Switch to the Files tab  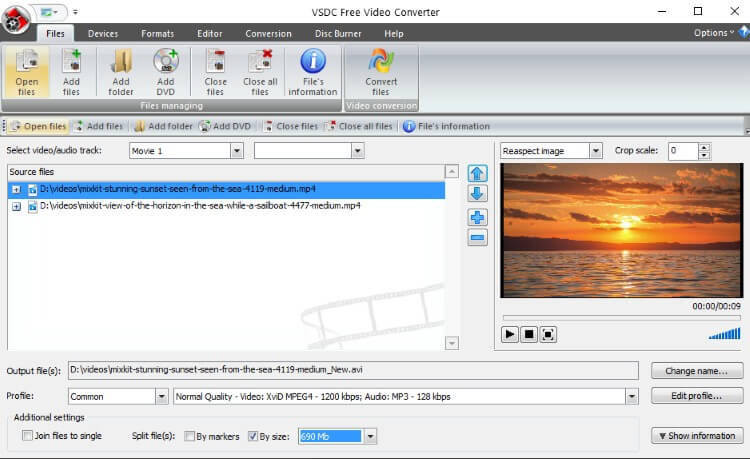coord(55,33)
